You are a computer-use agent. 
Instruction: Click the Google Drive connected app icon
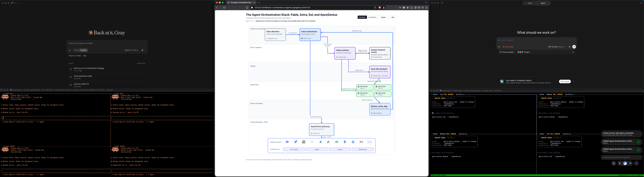click(328, 142)
